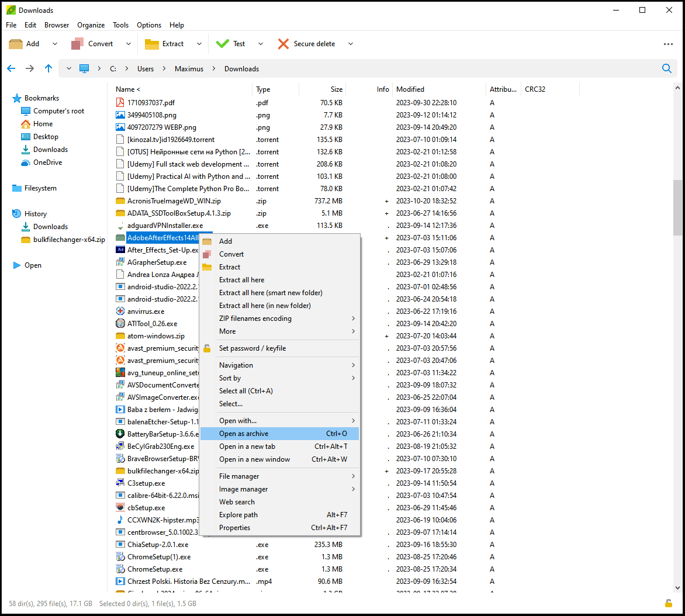The width and height of the screenshot is (685, 616).
Task: Open the File menu
Action: tap(11, 25)
